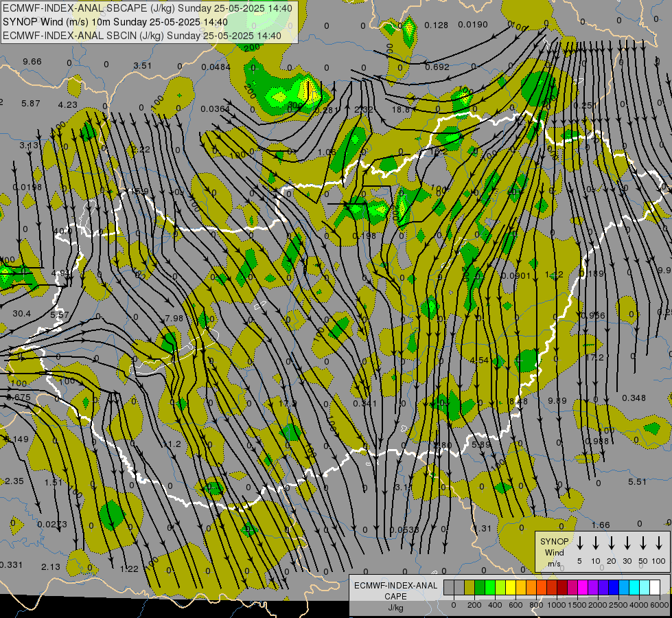Click the map value 5.57

[x=60, y=315]
